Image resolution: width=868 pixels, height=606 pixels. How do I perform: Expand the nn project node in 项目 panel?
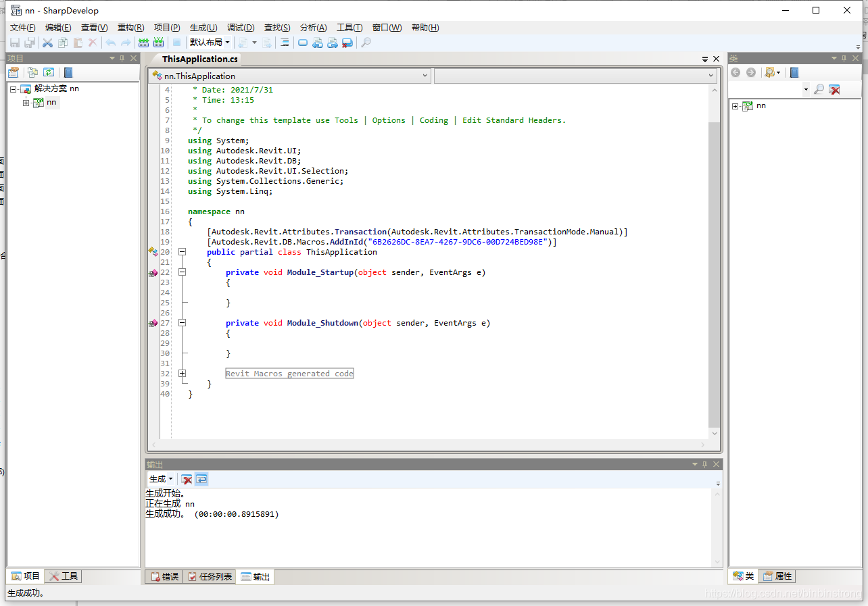pos(26,103)
